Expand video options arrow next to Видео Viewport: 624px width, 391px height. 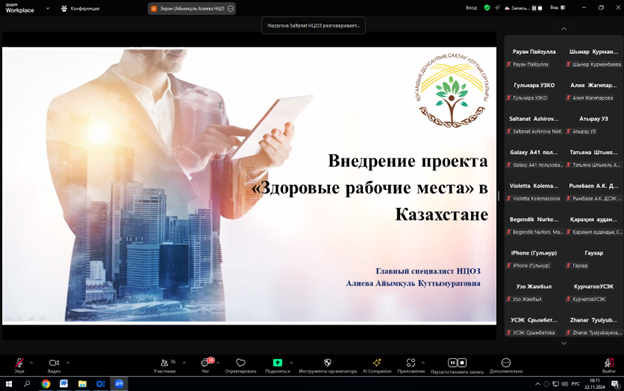(x=68, y=363)
